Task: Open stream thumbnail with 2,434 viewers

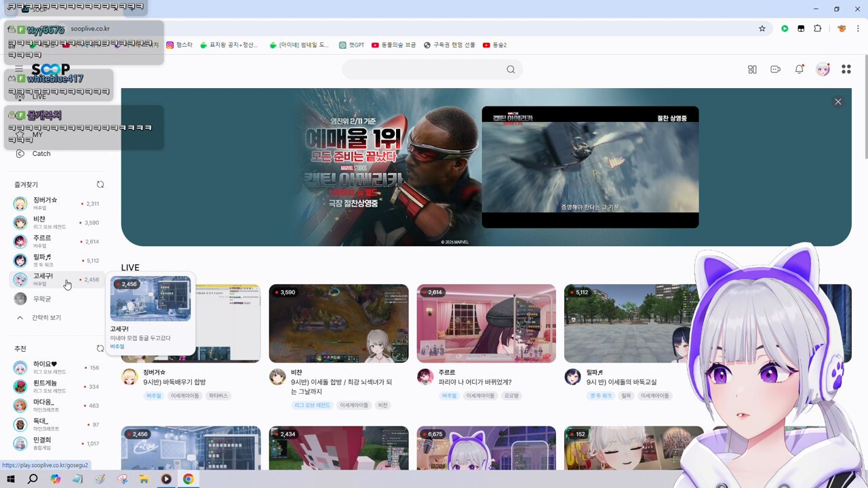Action: 338,448
